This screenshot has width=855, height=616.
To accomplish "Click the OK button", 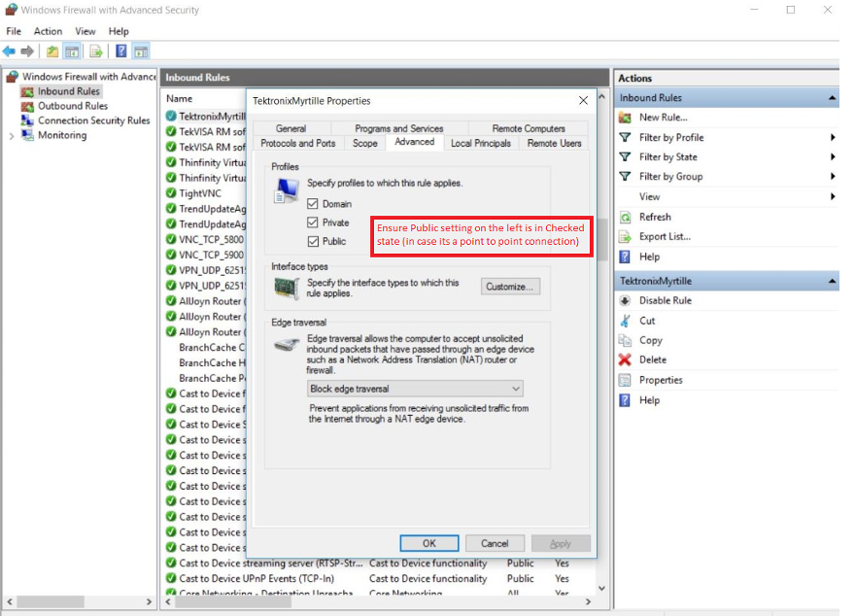I will pyautogui.click(x=429, y=543).
